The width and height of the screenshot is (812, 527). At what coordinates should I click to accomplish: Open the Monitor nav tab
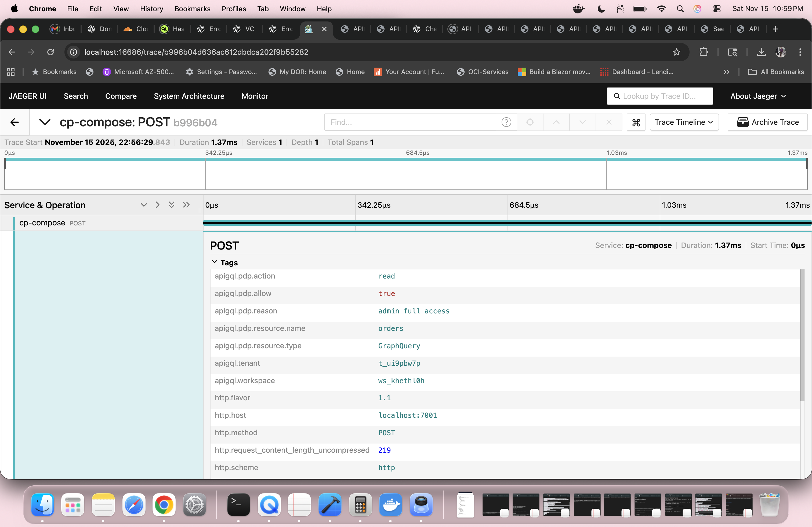point(255,97)
